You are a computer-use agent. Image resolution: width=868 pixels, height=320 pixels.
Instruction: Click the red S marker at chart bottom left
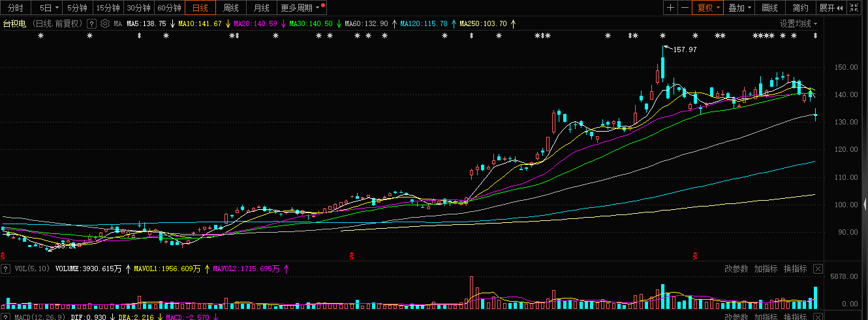[x=3, y=255]
